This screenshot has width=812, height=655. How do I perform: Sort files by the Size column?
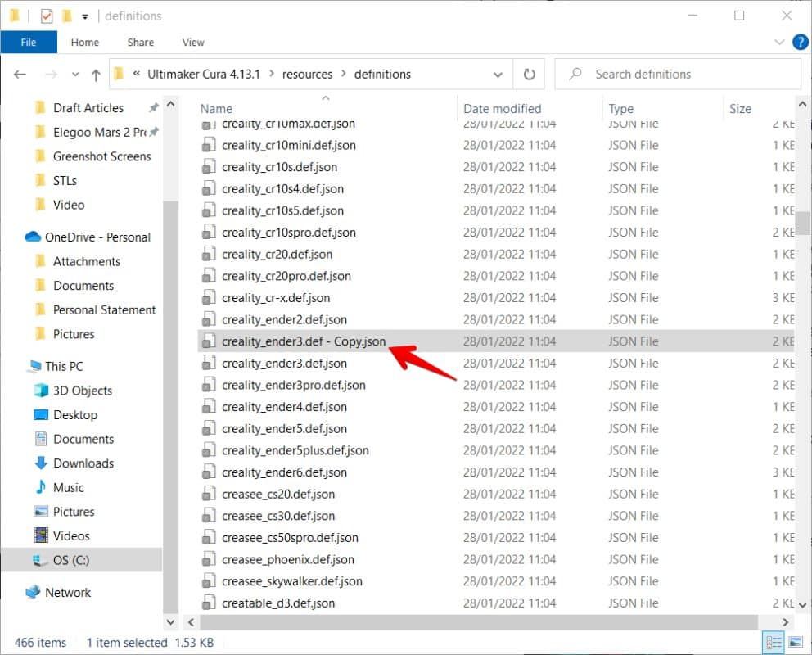740,109
